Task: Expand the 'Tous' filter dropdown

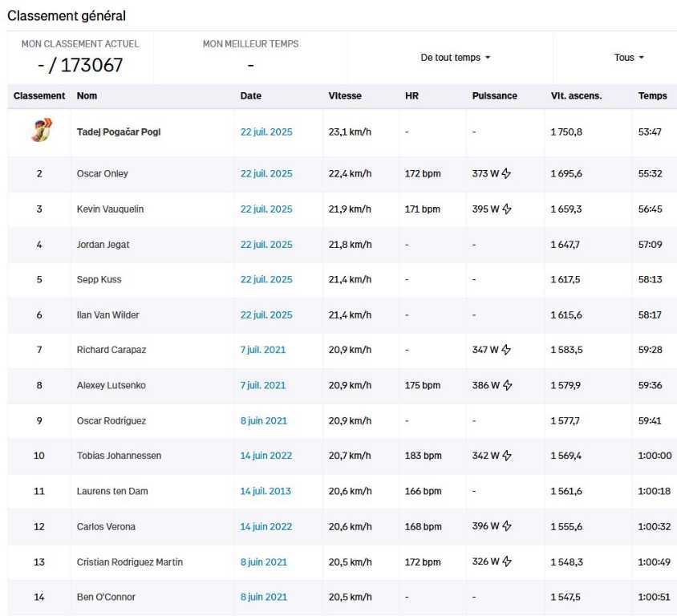Action: coord(629,58)
